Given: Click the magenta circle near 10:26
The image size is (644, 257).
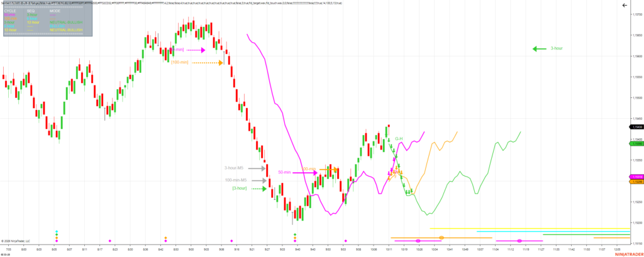Looking at the screenshot, I should (x=418, y=241).
